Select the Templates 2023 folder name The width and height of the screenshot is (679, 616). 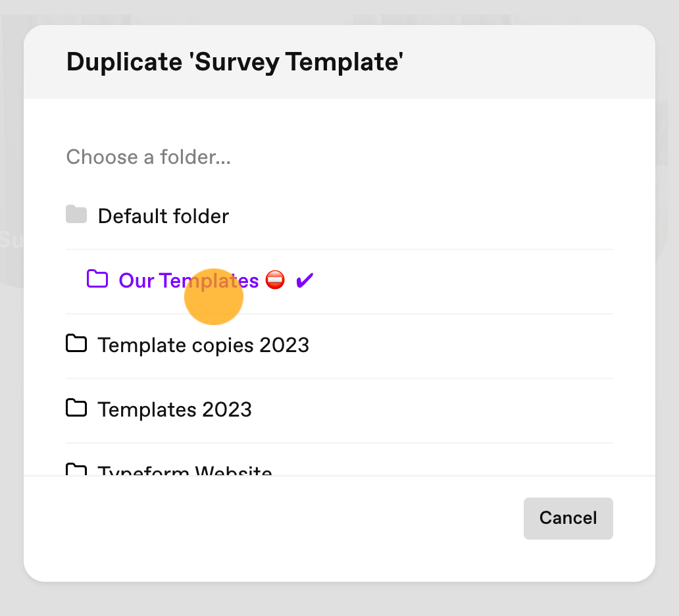pyautogui.click(x=175, y=410)
